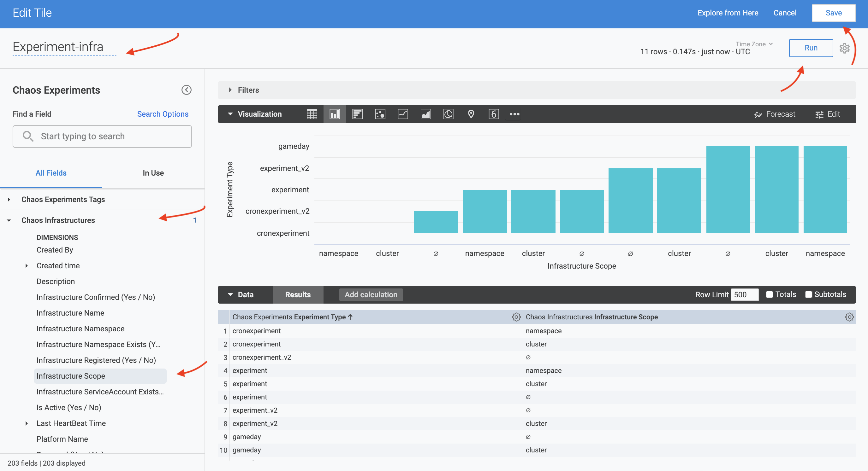Screen dimensions: 868x471
Task: Switch to scatterplot visualization icon
Action: click(380, 114)
